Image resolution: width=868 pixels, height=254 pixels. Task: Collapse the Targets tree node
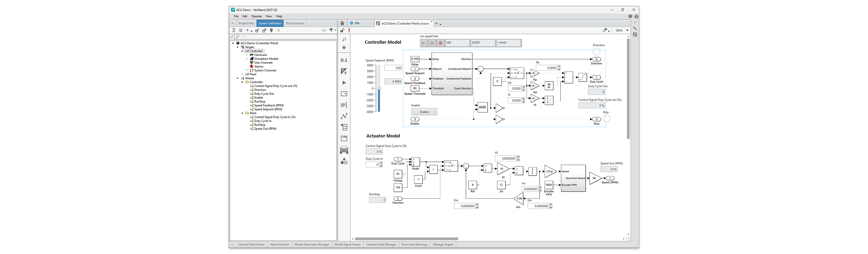point(238,47)
